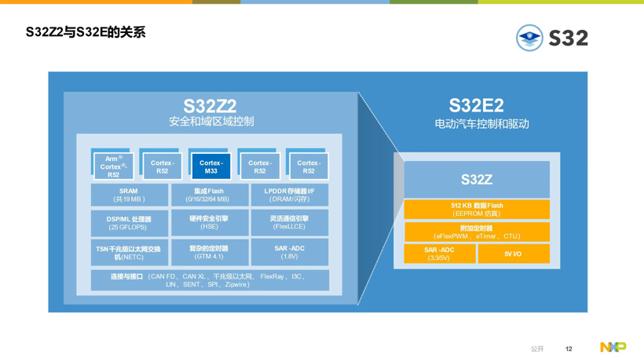The height and width of the screenshot is (362, 644).
Task: Click the SRAM (共19 MB) block
Action: click(129, 195)
